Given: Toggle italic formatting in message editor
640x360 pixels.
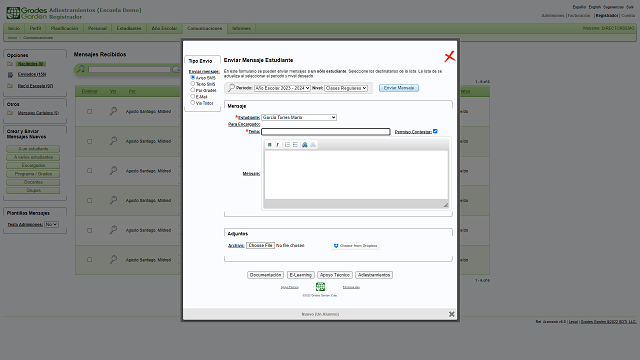Looking at the screenshot, I should point(278,144).
